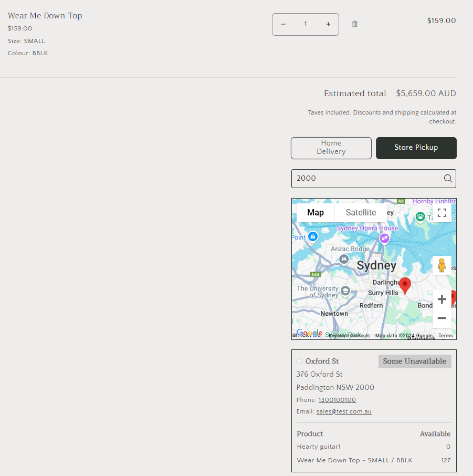Open the Wear Me Down Top product title

click(x=45, y=15)
